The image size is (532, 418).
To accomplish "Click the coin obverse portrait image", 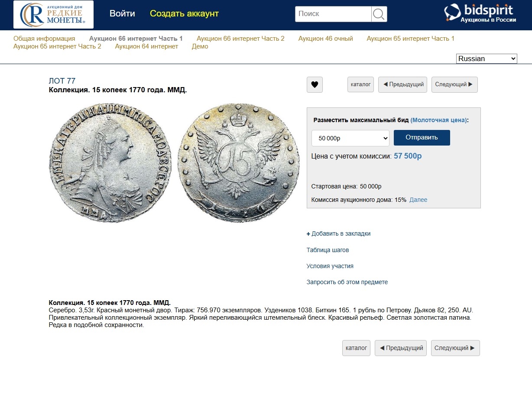I will [110, 163].
